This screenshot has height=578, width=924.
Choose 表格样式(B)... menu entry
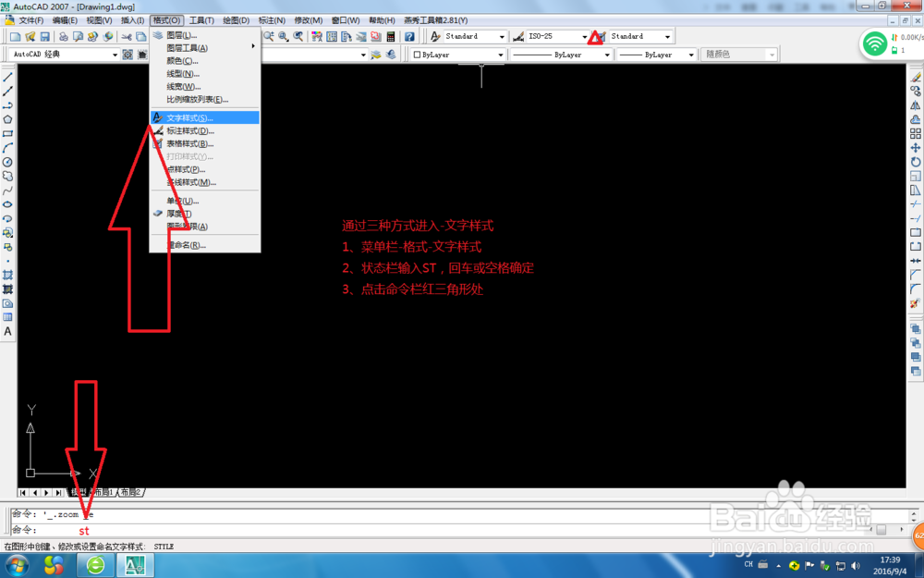point(204,144)
